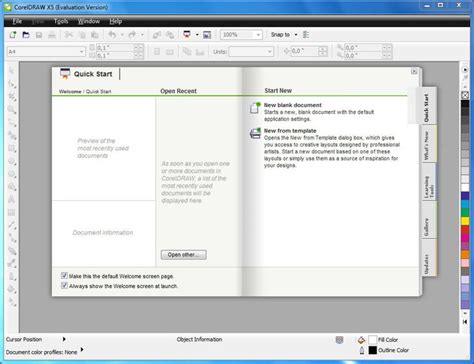Image resolution: width=474 pixels, height=364 pixels.
Task: Click the page width input field
Action: tap(115, 48)
